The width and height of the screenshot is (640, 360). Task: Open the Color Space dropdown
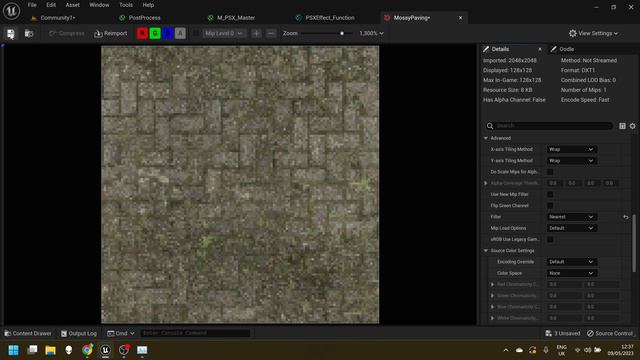pos(571,273)
